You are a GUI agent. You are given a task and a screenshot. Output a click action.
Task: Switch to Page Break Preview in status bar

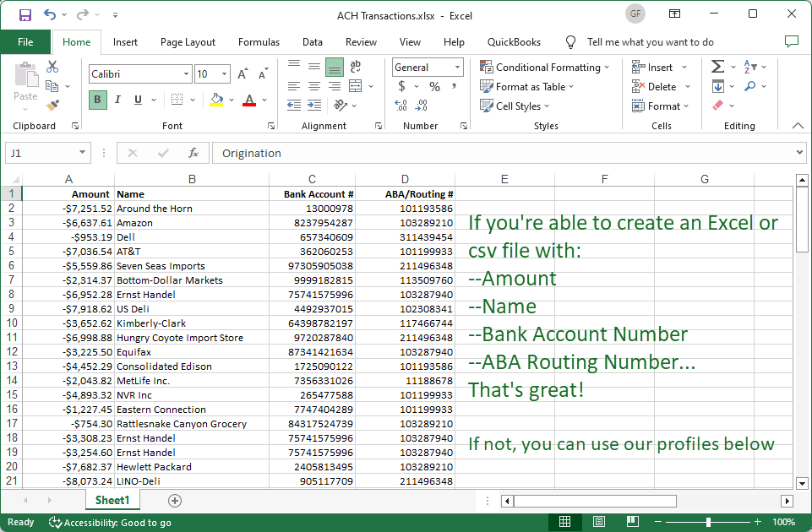(632, 522)
